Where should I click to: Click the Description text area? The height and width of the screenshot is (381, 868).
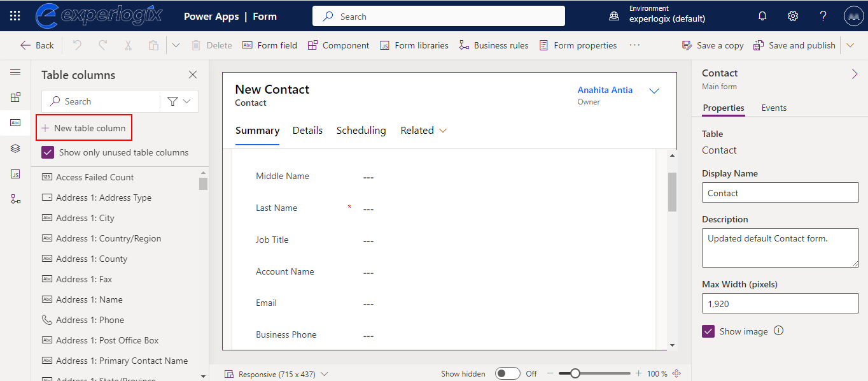[780, 248]
